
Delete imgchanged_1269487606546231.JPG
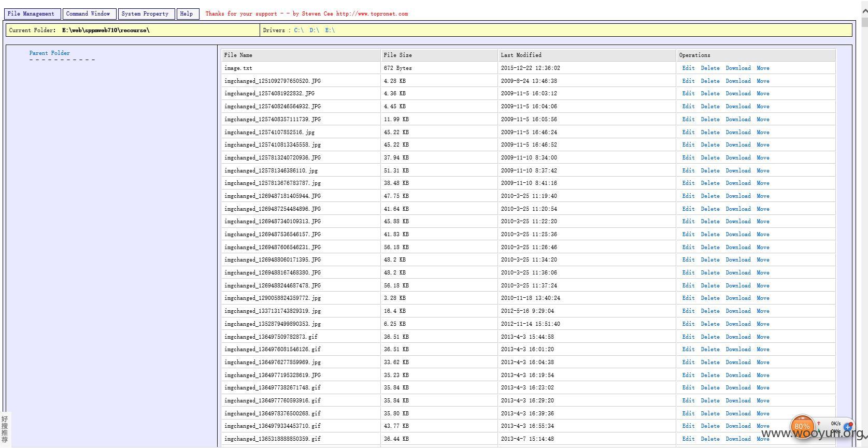[x=710, y=247]
